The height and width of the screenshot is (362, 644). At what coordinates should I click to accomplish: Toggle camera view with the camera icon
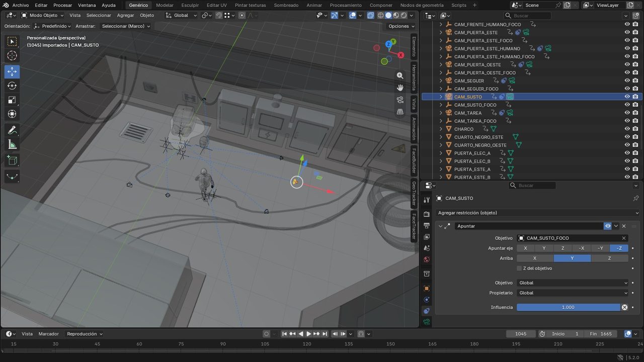click(x=400, y=100)
